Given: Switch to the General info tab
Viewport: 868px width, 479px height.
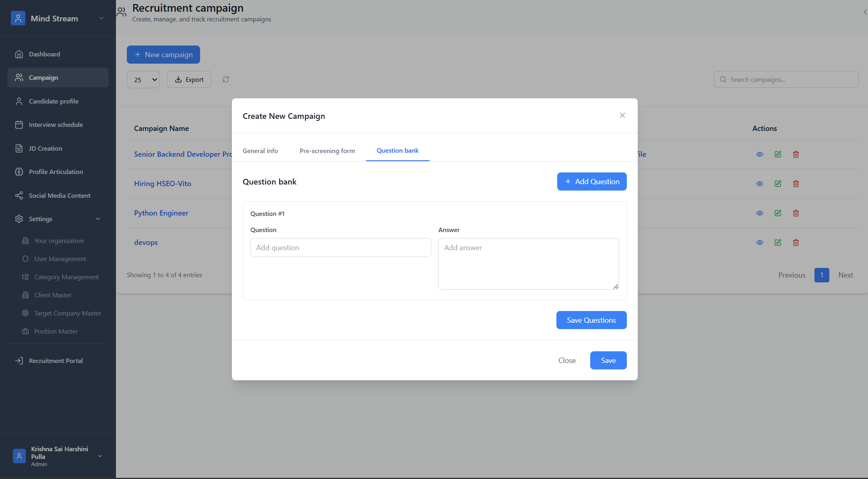Looking at the screenshot, I should click(260, 151).
